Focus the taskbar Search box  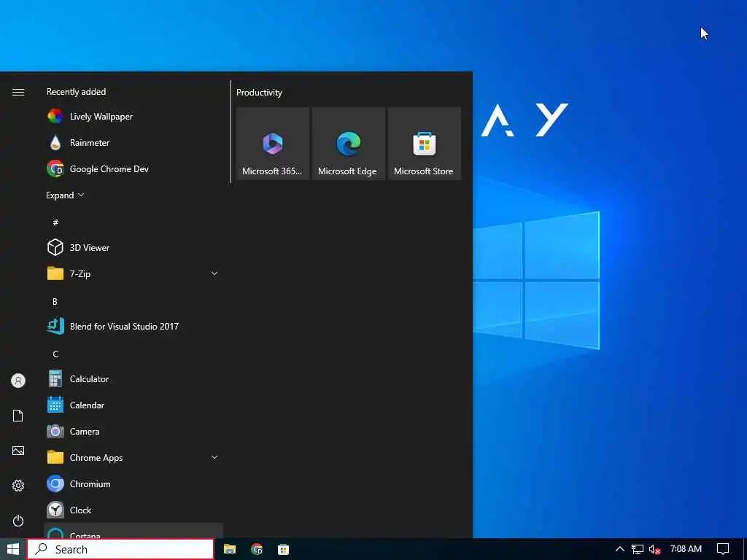click(120, 550)
